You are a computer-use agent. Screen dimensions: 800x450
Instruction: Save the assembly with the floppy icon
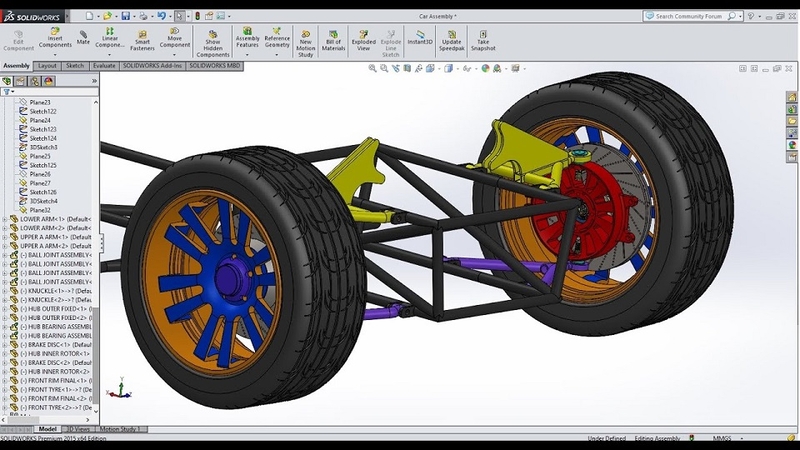pyautogui.click(x=126, y=16)
